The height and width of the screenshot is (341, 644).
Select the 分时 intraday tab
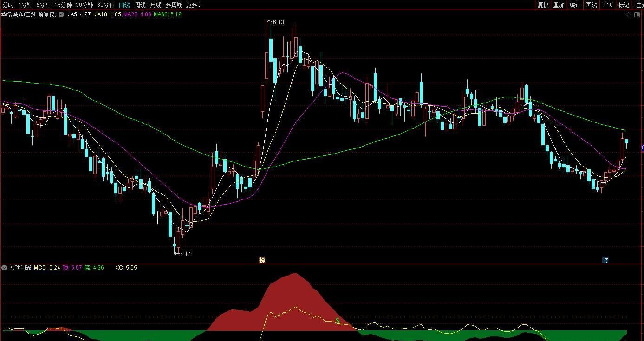pos(8,5)
